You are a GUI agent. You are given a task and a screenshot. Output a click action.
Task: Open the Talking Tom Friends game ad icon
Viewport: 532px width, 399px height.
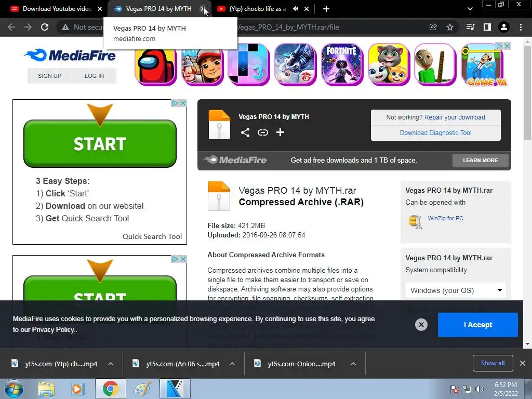coord(389,64)
